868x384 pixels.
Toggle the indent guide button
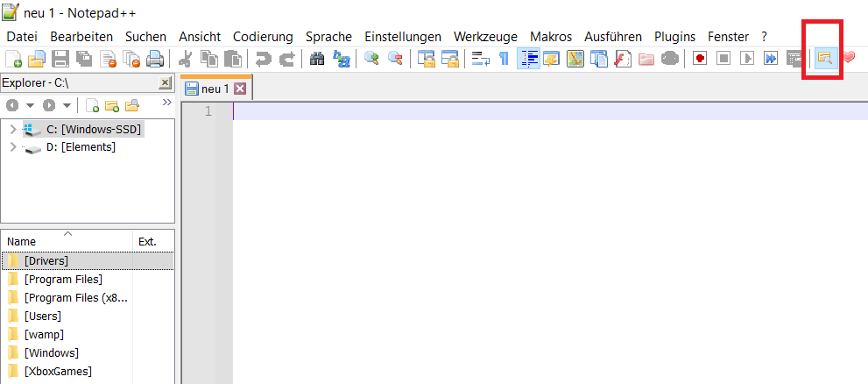528,58
